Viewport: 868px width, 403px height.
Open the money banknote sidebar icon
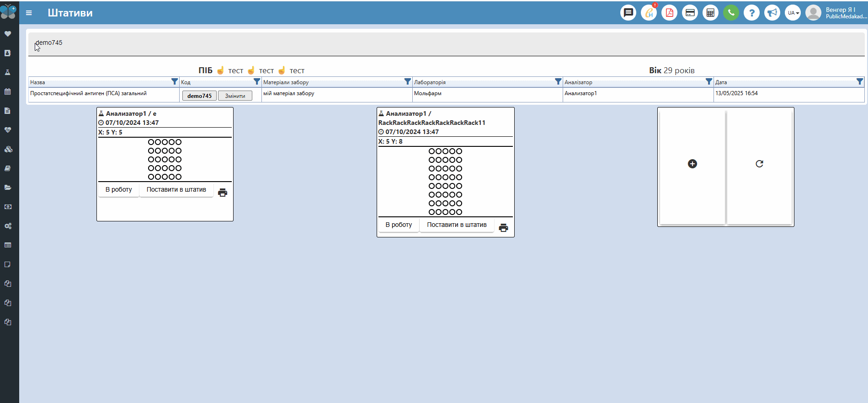point(8,207)
